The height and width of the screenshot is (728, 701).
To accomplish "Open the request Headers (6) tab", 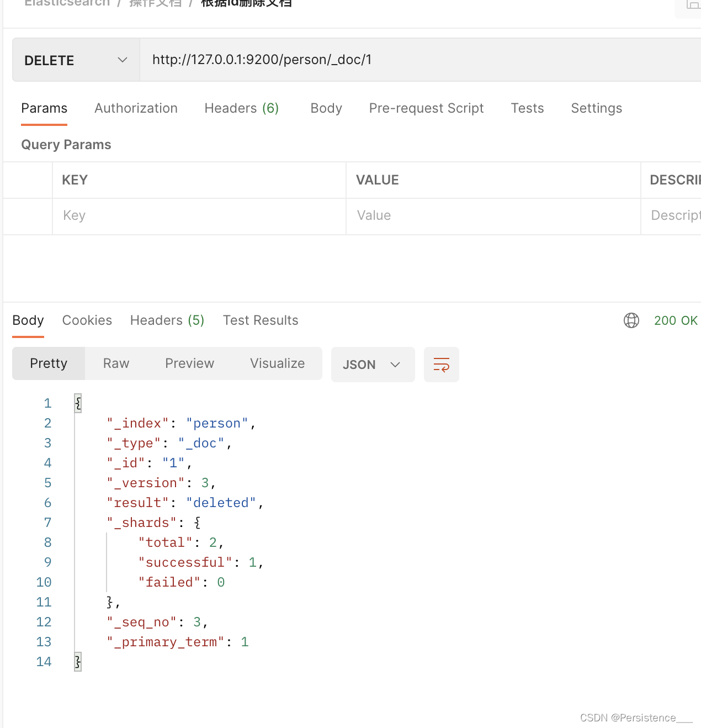I will click(x=242, y=108).
